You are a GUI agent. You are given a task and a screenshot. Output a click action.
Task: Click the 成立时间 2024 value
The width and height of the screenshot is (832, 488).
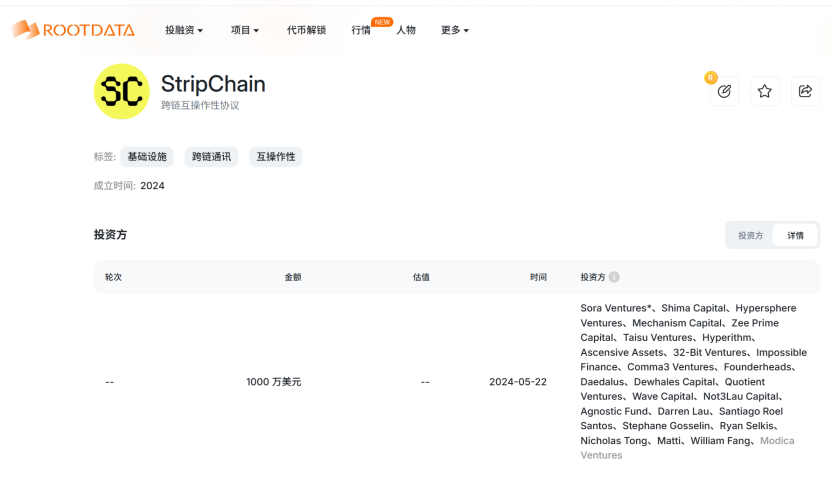click(152, 186)
